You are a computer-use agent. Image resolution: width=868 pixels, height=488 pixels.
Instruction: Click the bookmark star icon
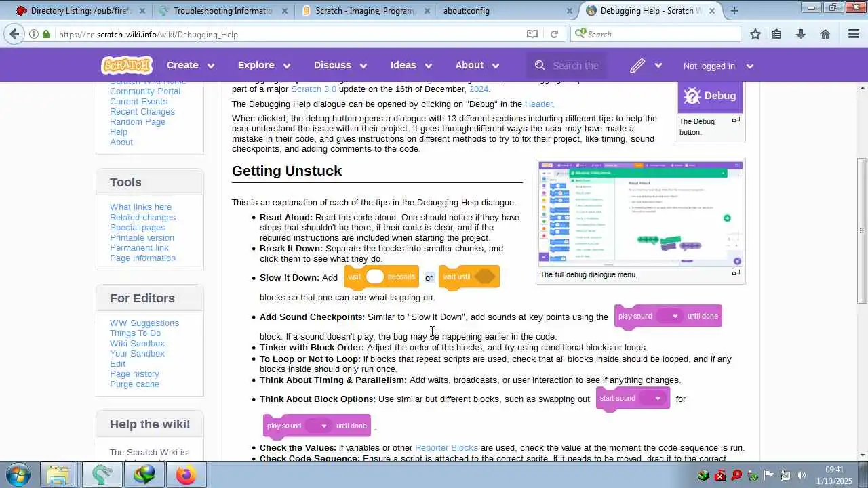coord(755,34)
